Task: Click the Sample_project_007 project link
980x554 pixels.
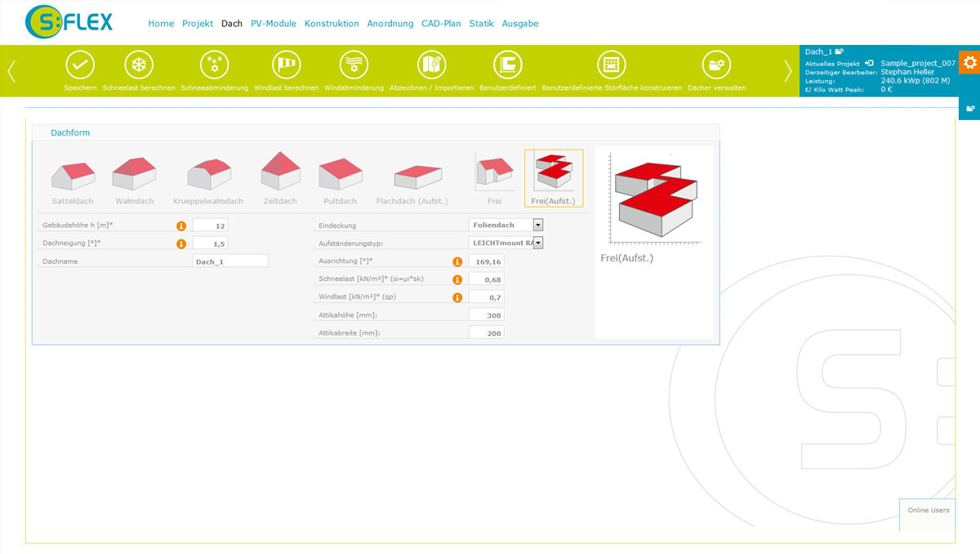Action: [x=918, y=63]
